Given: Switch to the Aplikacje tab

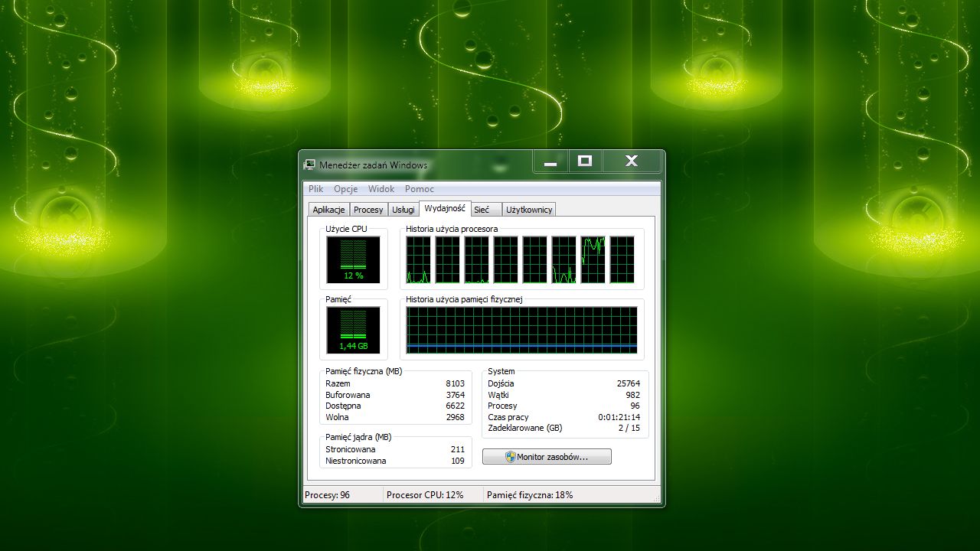Looking at the screenshot, I should point(329,210).
